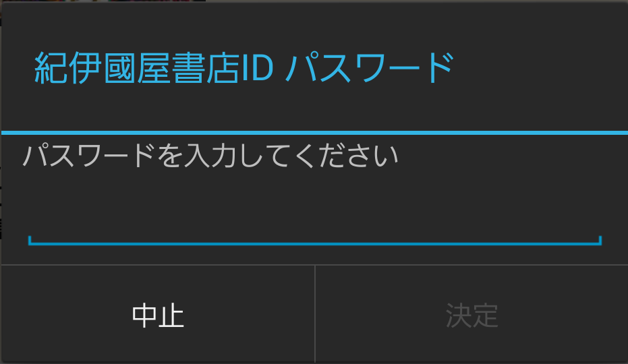Submit the entered password via 決定
Screen dimensions: 628x364
[x=472, y=314]
